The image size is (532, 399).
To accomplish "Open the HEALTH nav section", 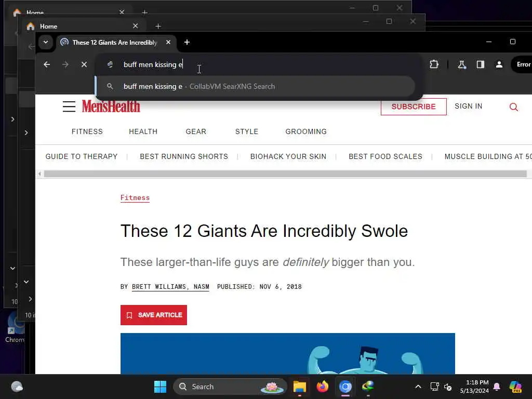I will 143,131.
